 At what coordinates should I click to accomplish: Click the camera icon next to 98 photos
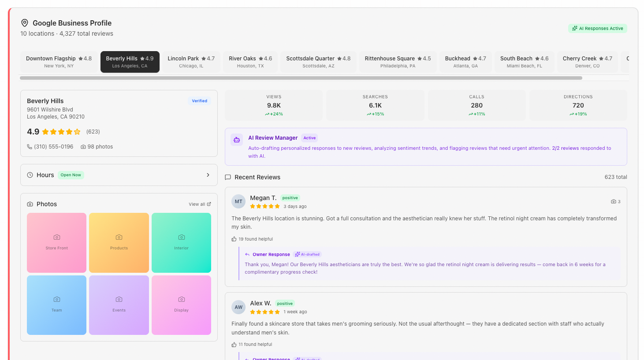coord(83,147)
